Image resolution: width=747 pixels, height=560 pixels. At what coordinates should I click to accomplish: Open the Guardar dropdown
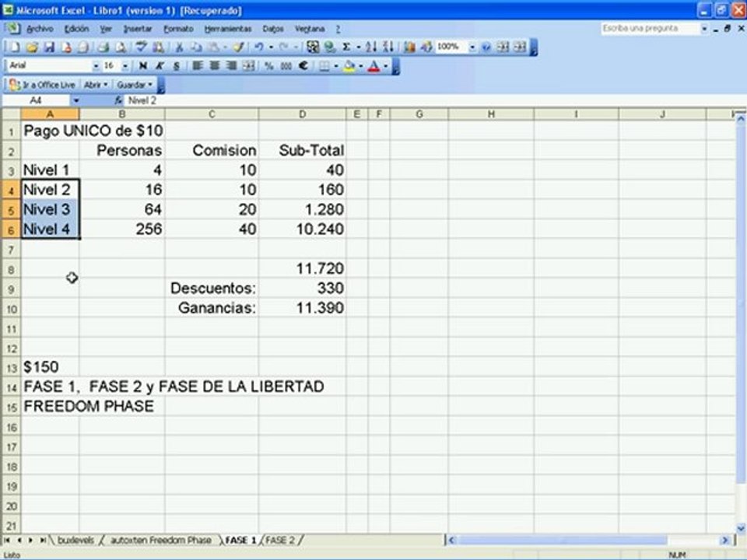click(x=135, y=86)
